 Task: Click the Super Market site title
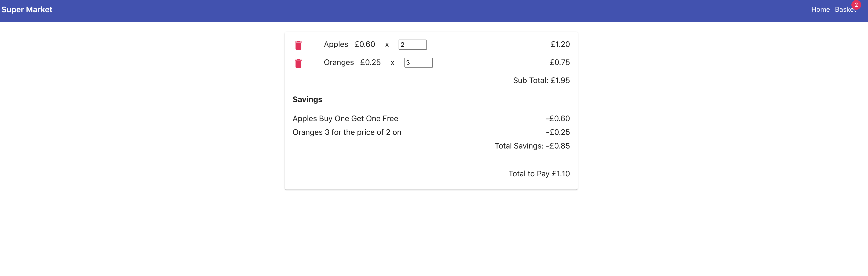(27, 10)
